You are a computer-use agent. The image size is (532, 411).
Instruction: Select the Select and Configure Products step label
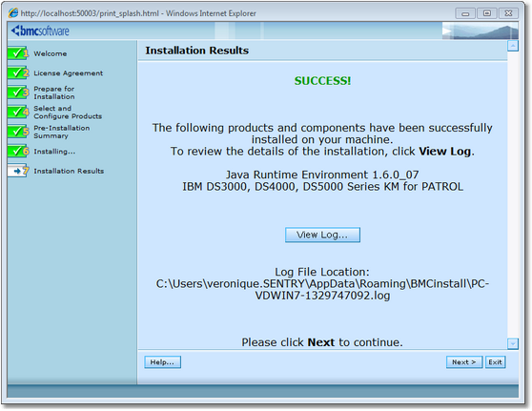(68, 112)
